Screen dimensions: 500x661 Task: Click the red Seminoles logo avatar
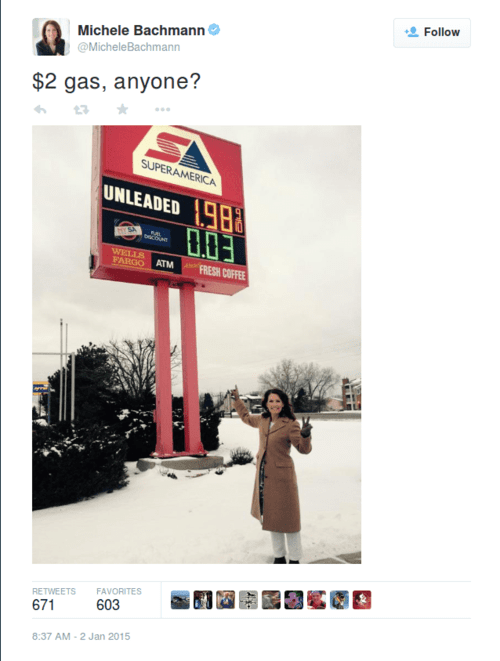(x=362, y=599)
